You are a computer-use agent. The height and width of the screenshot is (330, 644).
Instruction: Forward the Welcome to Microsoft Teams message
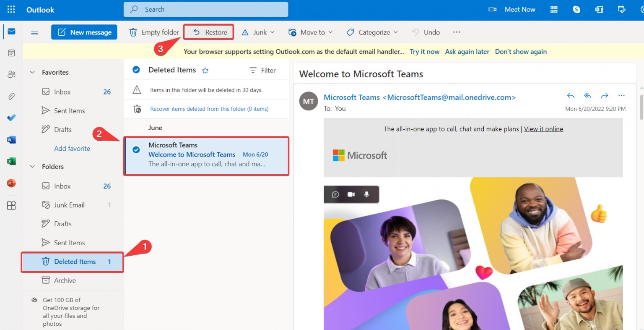605,96
